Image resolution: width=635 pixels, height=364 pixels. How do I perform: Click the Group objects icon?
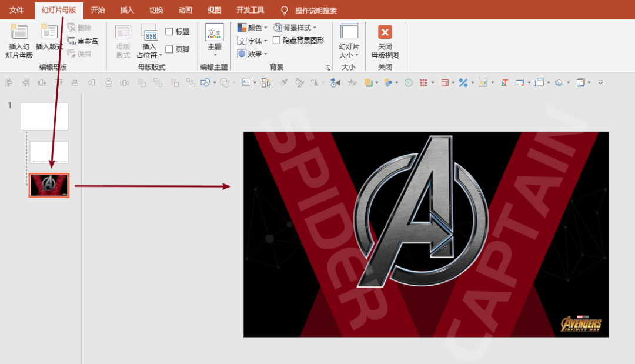click(x=190, y=82)
